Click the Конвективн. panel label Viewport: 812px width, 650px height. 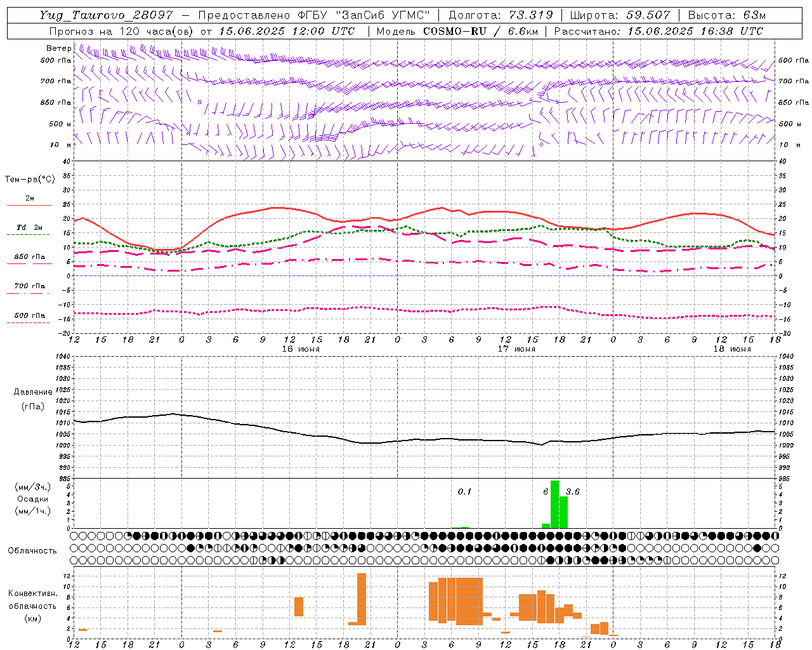click(32, 594)
